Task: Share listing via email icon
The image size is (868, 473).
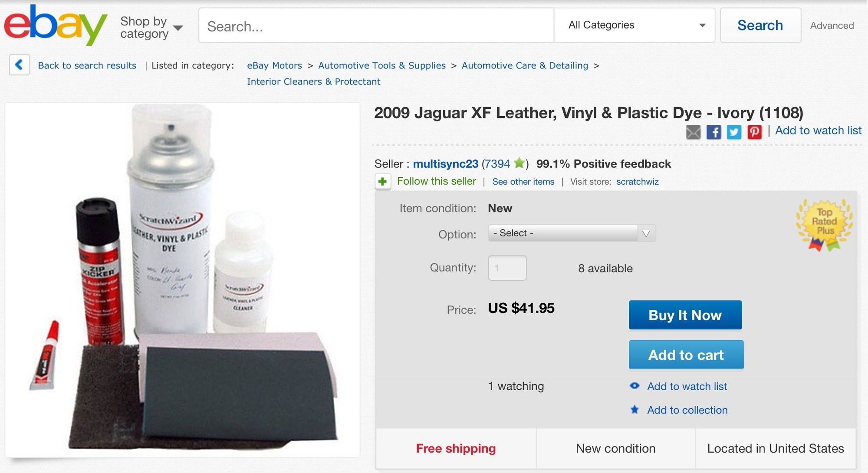Action: click(693, 132)
